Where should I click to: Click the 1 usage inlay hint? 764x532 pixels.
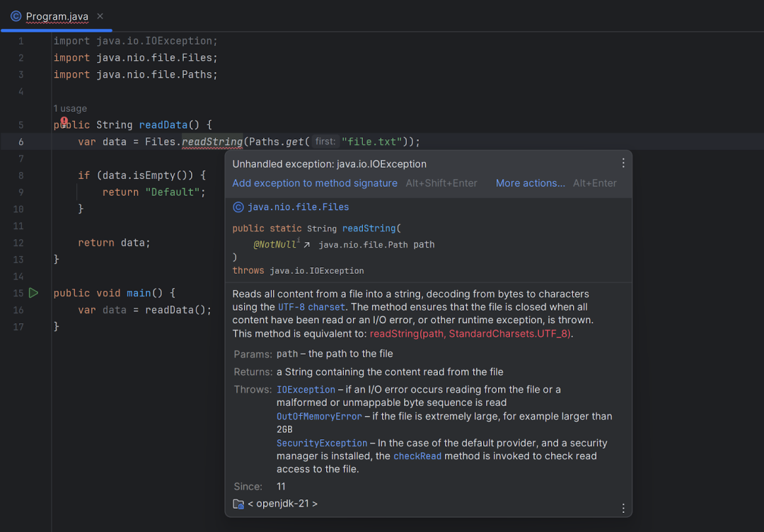70,109
